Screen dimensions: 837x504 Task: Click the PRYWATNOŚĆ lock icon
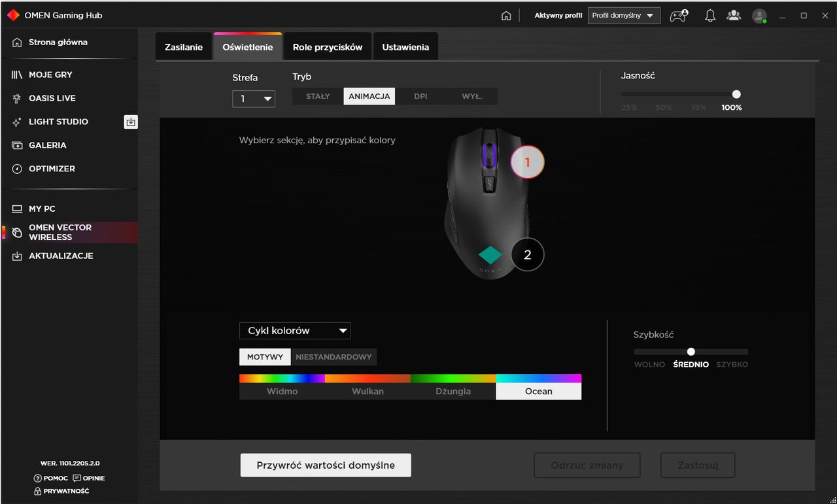point(37,491)
